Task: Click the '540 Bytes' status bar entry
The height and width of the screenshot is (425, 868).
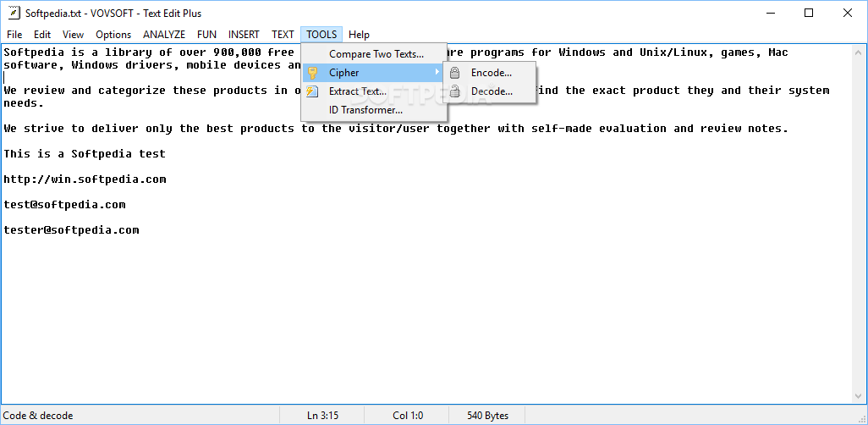Action: [487, 416]
